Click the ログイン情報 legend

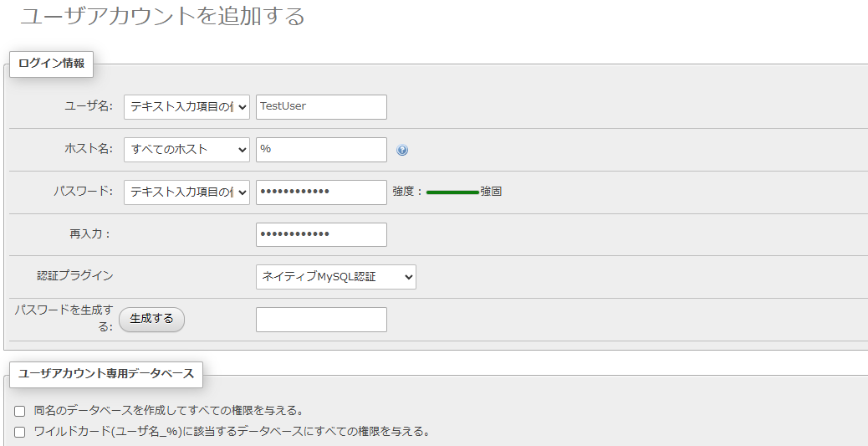[52, 64]
